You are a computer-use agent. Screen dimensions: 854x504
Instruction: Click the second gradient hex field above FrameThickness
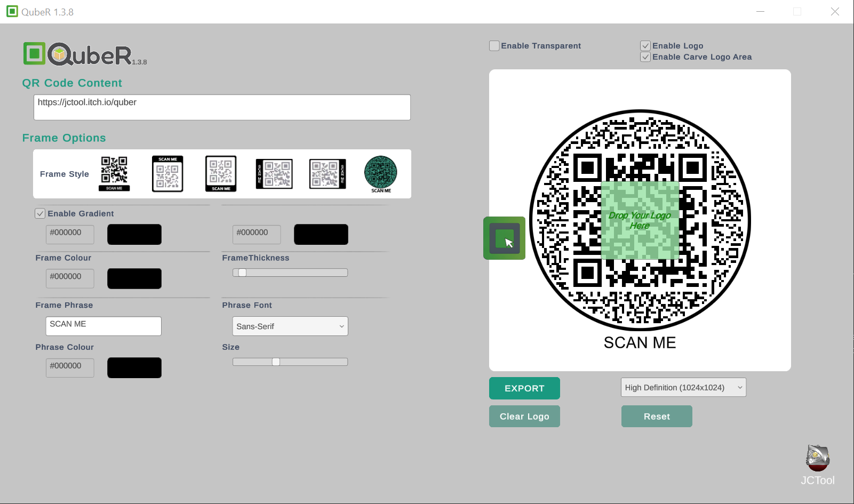257,235
